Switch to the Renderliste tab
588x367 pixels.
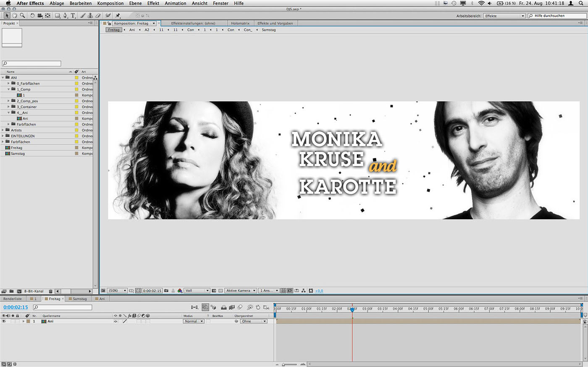(x=12, y=299)
